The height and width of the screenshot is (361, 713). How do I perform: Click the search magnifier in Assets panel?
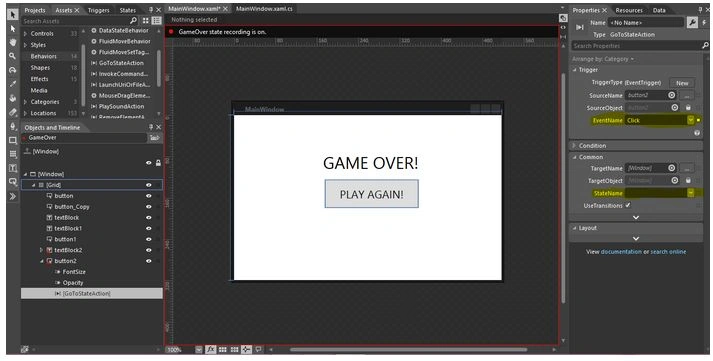[133, 20]
